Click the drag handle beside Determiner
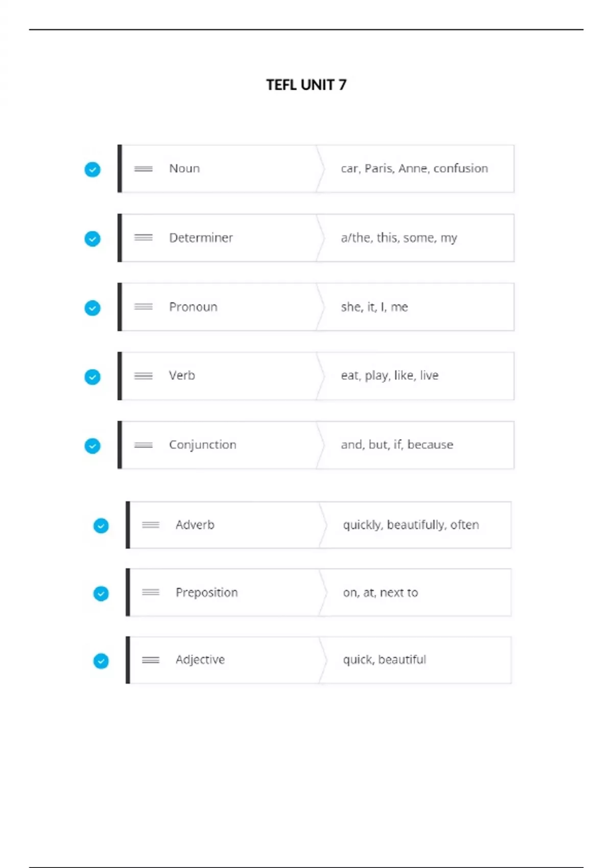 click(144, 237)
